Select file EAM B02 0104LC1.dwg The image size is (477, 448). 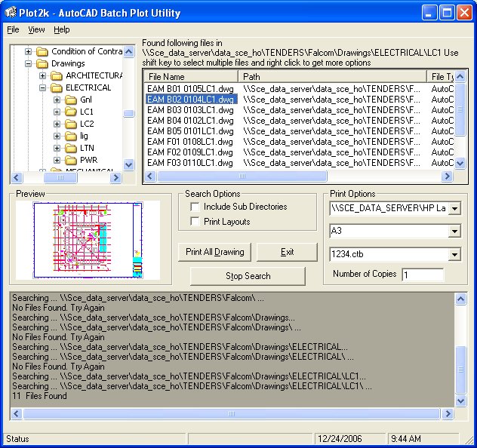coord(192,100)
